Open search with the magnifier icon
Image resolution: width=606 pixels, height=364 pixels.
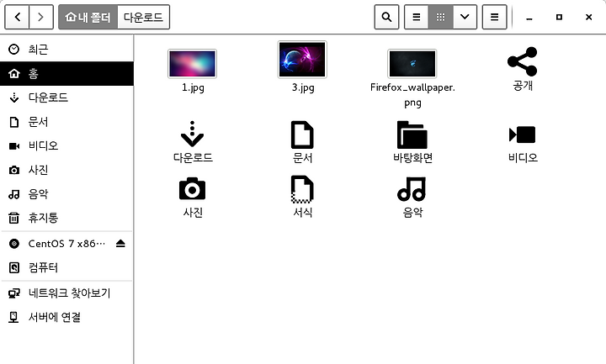point(386,17)
